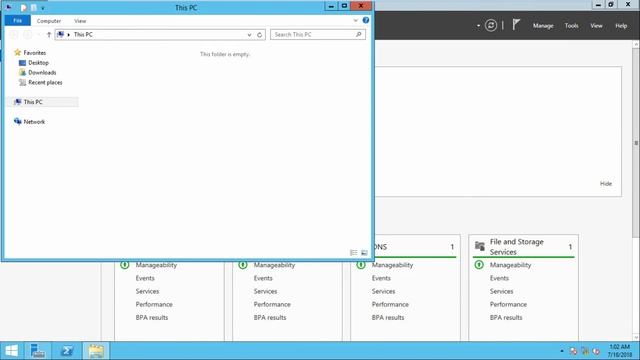
Task: Go up one level with Up arrow
Action: [x=49, y=35]
